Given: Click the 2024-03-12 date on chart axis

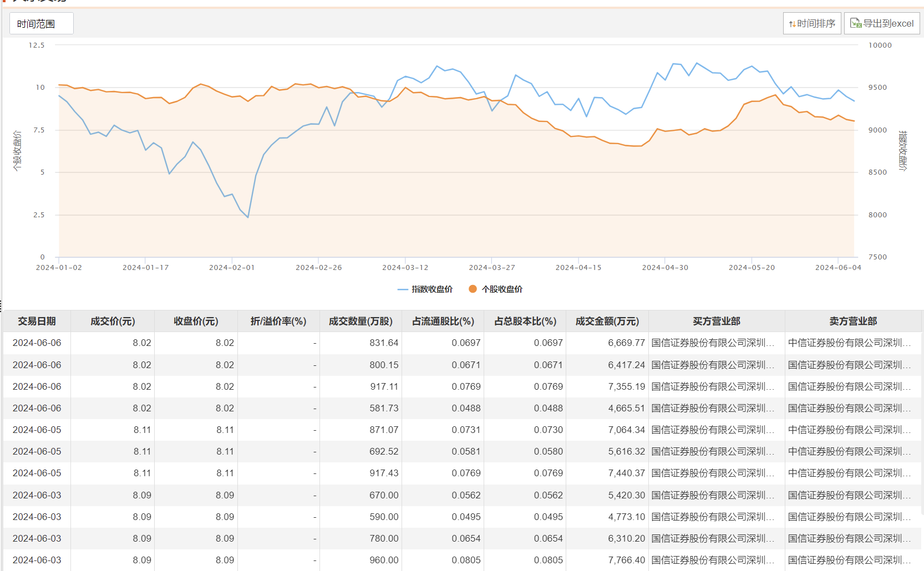Looking at the screenshot, I should point(405,268).
